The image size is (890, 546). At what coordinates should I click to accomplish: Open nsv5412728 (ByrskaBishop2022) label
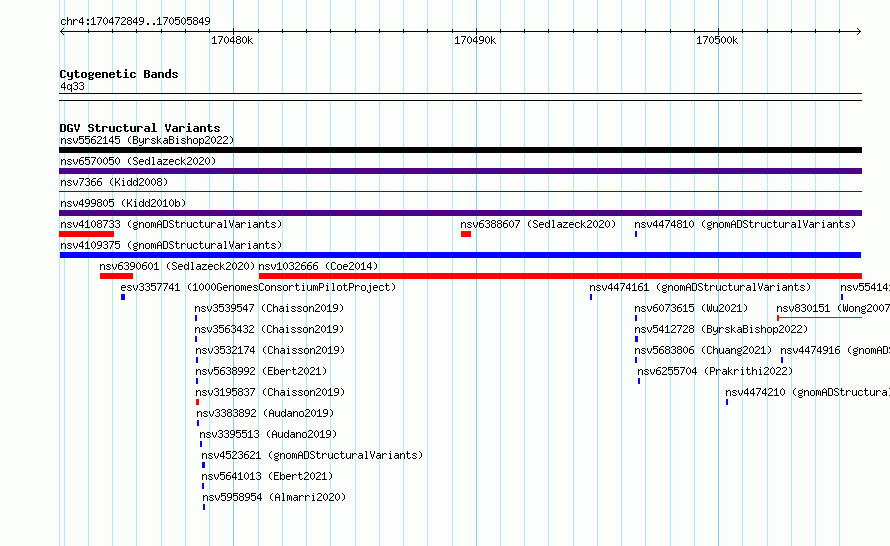coord(721,329)
